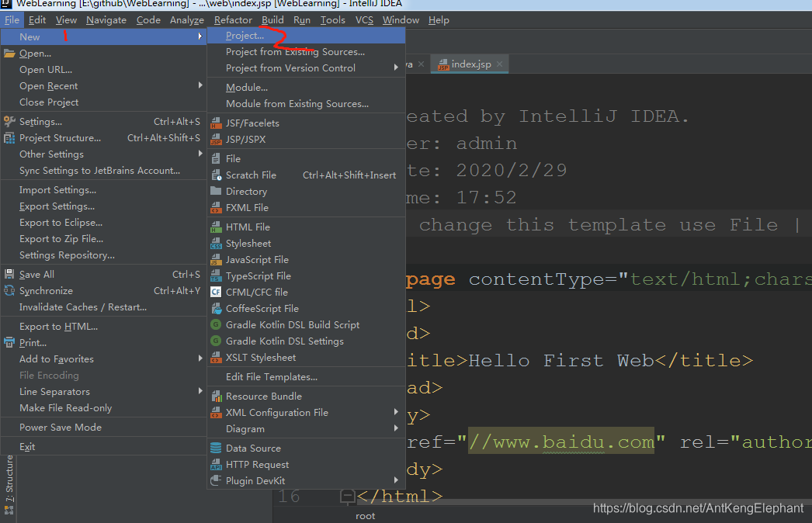812x523 pixels.
Task: Click the Open folder icon
Action: coord(9,54)
